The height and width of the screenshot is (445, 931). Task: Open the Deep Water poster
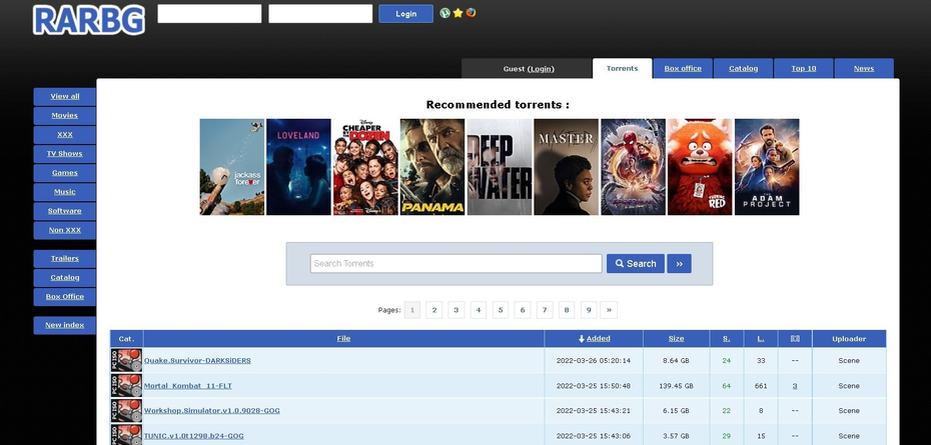click(x=499, y=167)
